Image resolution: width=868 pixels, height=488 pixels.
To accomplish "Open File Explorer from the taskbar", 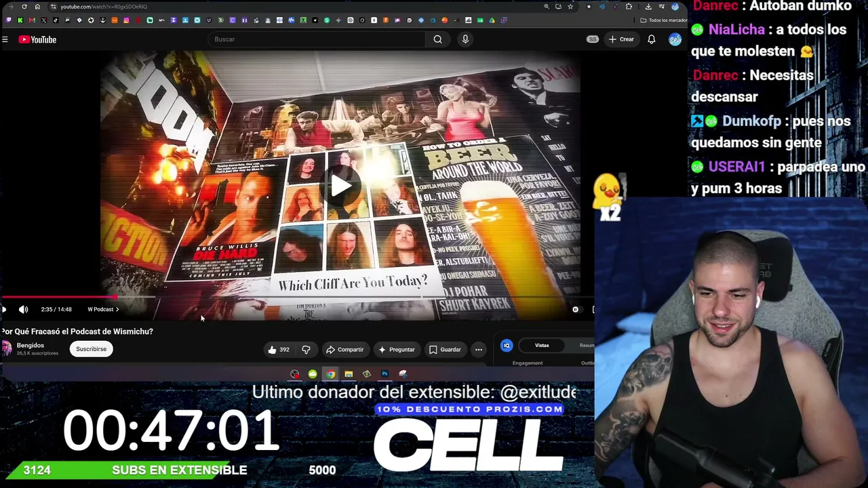I will pyautogui.click(x=349, y=374).
